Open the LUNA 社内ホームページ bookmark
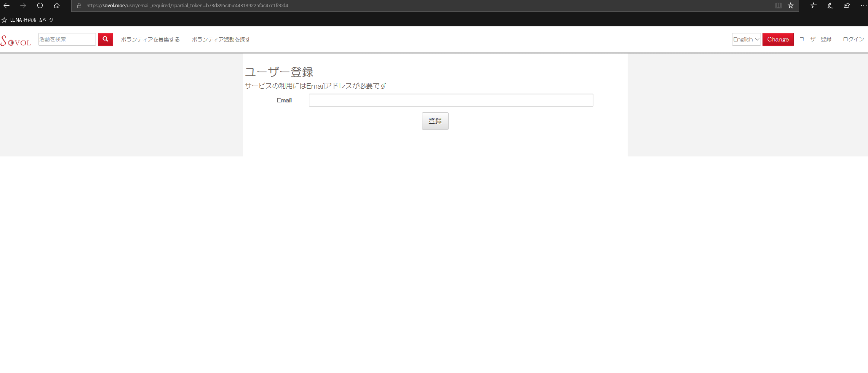The image size is (868, 373). pos(32,20)
